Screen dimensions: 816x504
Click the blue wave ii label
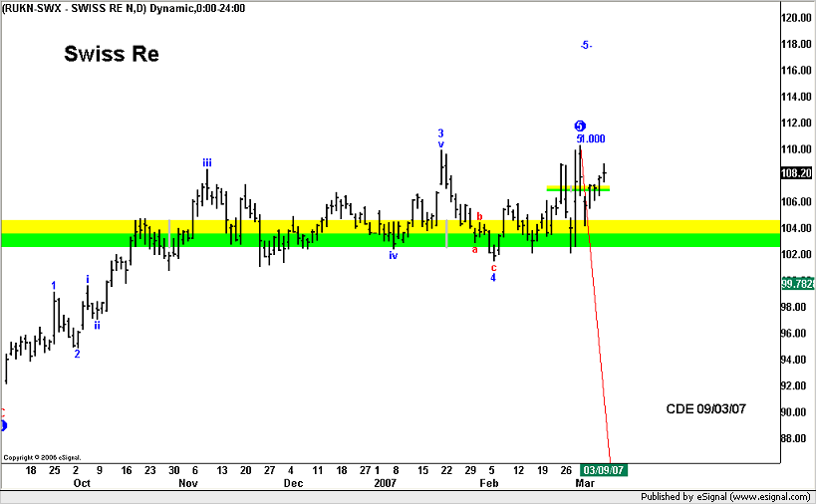[97, 325]
